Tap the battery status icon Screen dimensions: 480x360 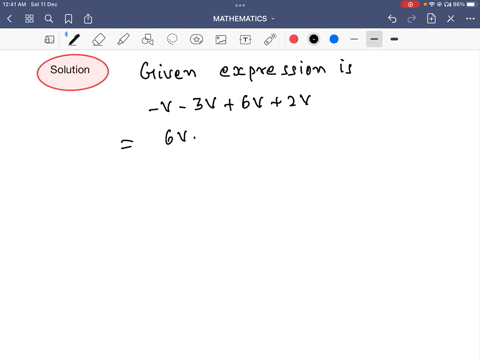coord(472,4)
